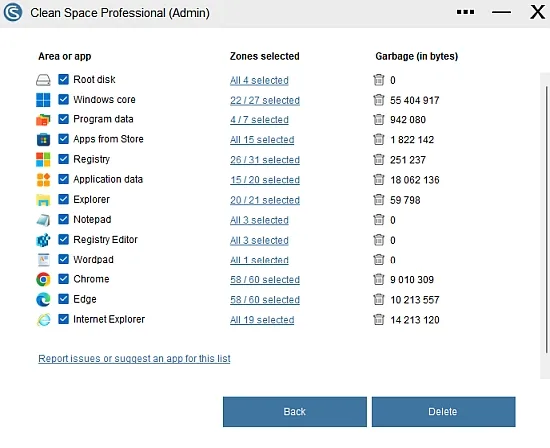Click the Edge browser icon
This screenshot has width=550, height=448.
click(43, 299)
